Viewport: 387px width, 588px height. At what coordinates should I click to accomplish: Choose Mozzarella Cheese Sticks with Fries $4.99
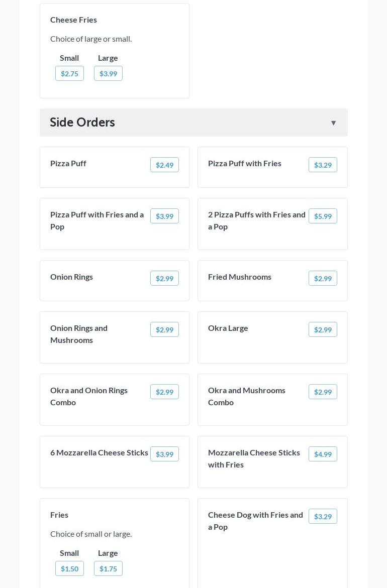pyautogui.click(x=323, y=454)
